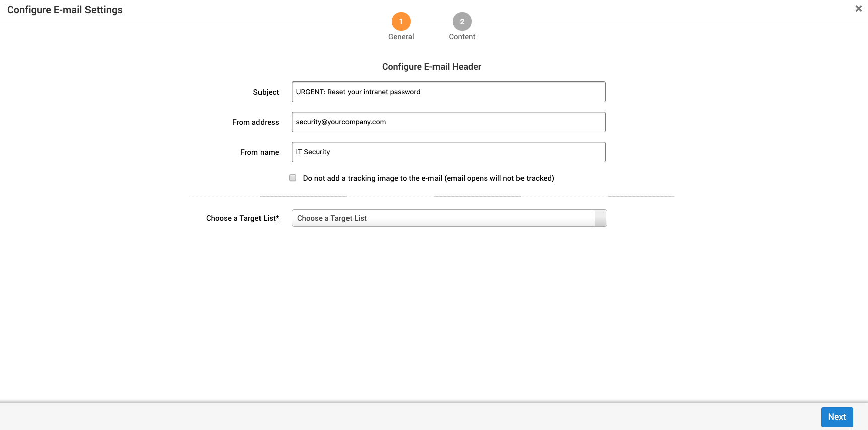868x430 pixels.
Task: Select the General step label
Action: [x=401, y=37]
